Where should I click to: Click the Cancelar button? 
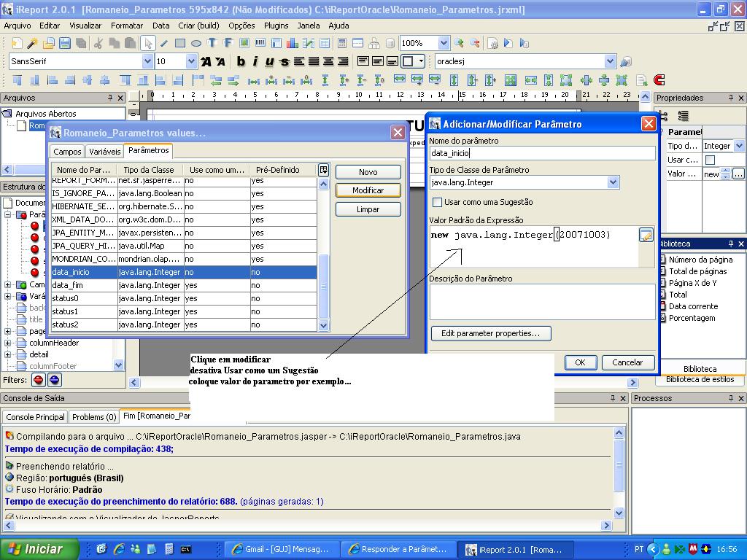click(627, 362)
